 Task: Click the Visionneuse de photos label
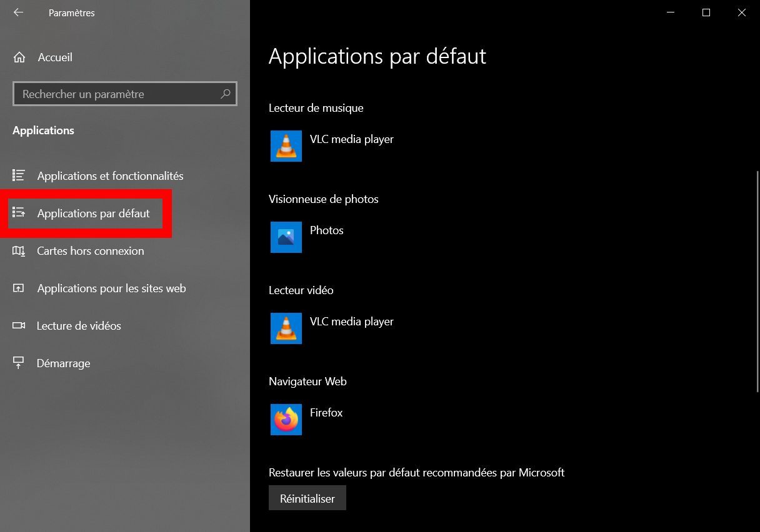pyautogui.click(x=324, y=199)
